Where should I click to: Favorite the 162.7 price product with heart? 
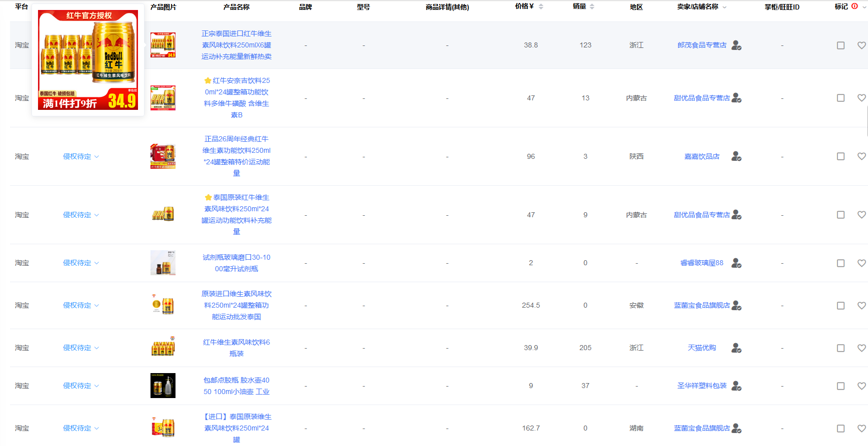point(861,429)
